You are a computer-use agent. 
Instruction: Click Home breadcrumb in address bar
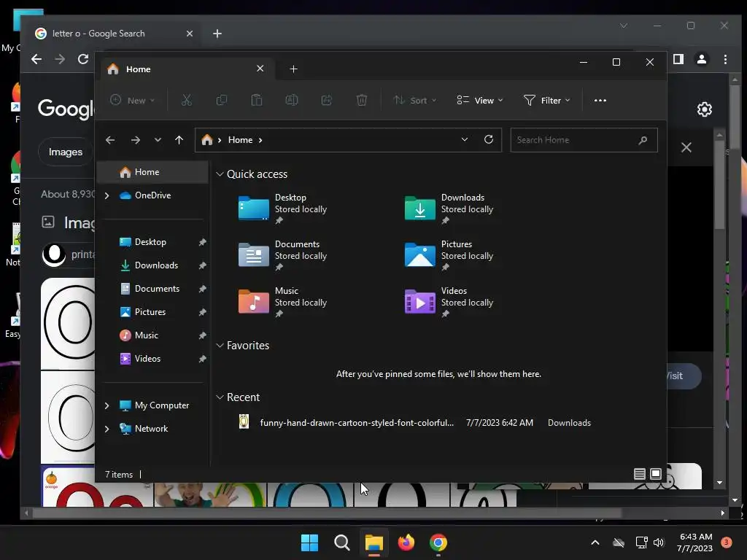coord(240,140)
